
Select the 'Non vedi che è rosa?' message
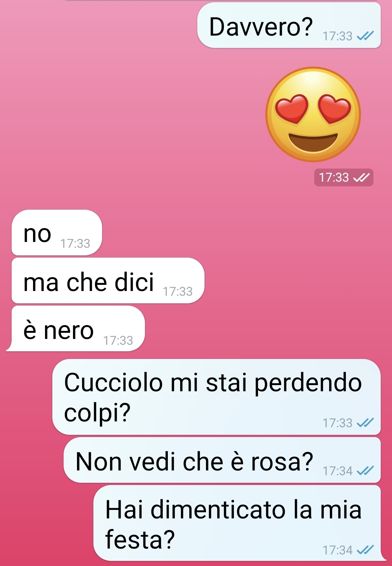222,460
